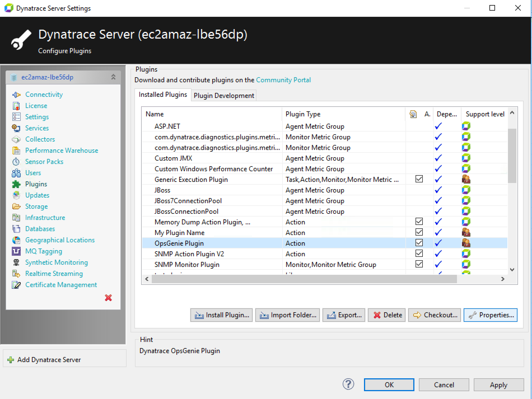
Task: Click the Infrastructure sidebar icon
Action: 16,218
